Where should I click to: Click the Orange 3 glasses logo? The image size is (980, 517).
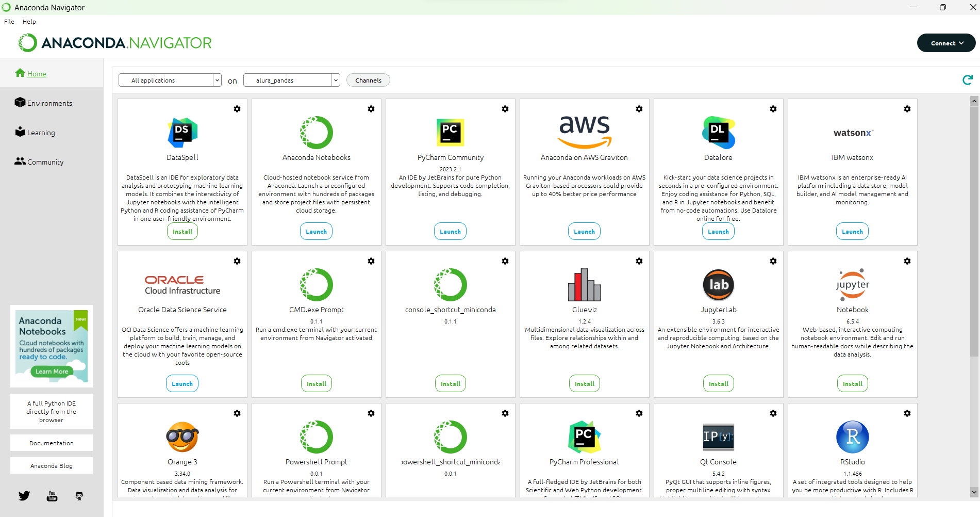click(x=182, y=437)
